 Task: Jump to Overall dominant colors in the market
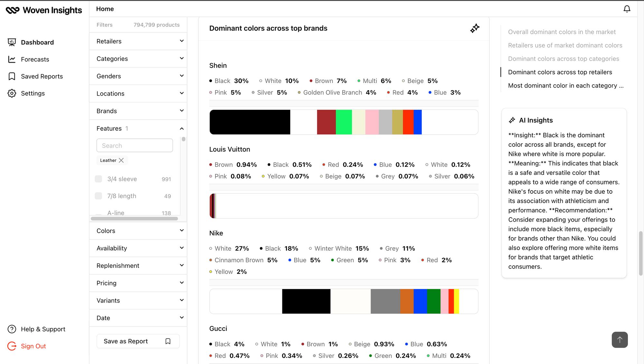[x=562, y=32]
